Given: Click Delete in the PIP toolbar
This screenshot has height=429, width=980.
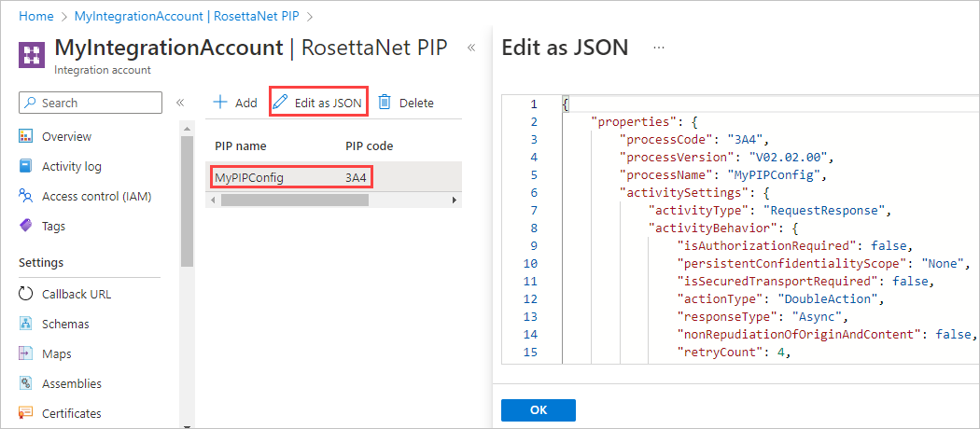Looking at the screenshot, I should click(406, 103).
